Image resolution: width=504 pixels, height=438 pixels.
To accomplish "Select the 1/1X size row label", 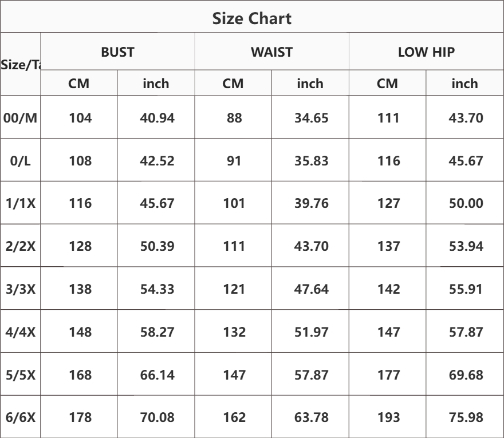I will pos(21,203).
